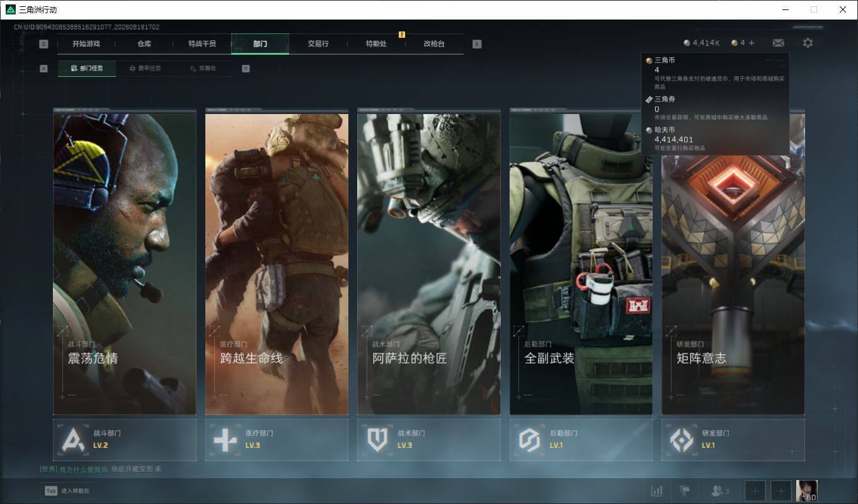Click the 三角币 entry in currency tooltip
This screenshot has width=858, height=504.
click(715, 72)
